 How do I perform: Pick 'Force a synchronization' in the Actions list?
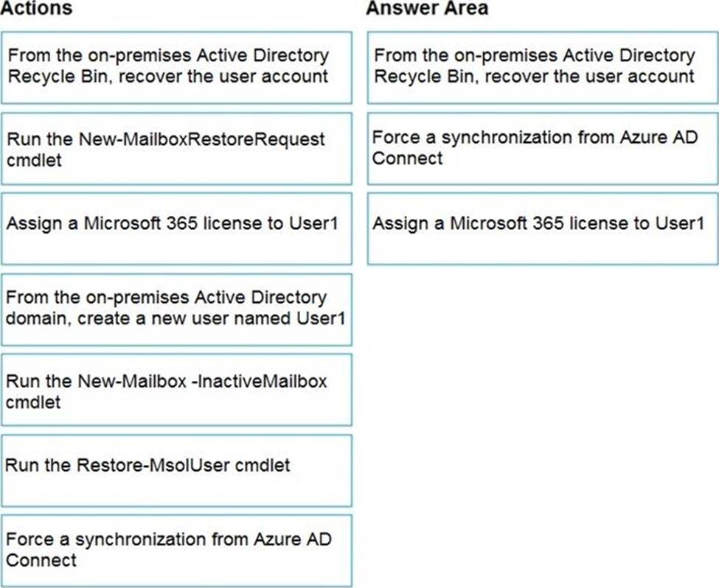click(176, 550)
